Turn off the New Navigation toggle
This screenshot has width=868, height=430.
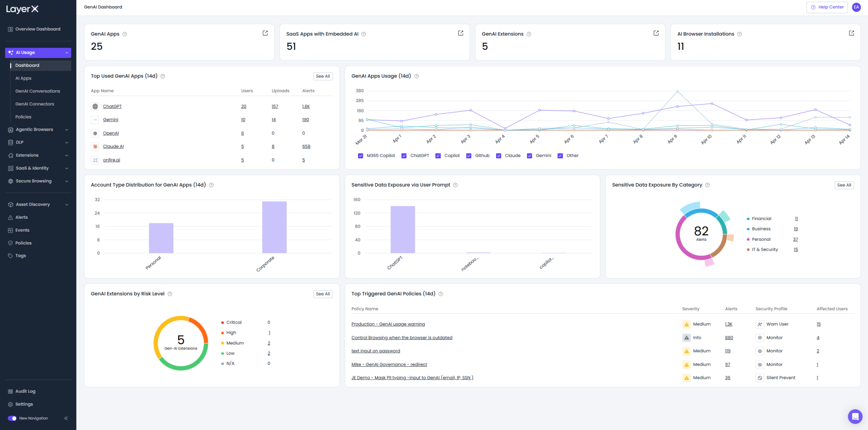click(x=12, y=418)
